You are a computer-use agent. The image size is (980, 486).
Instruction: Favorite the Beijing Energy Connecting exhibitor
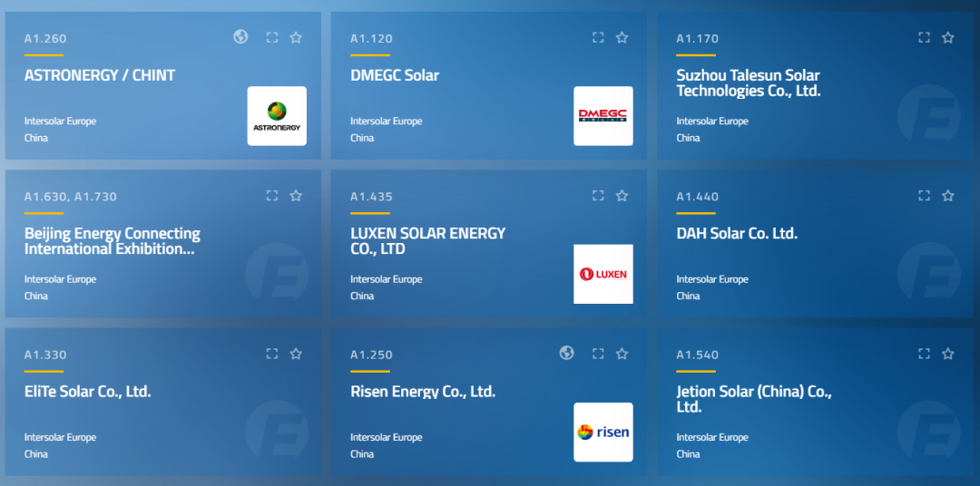click(x=296, y=196)
